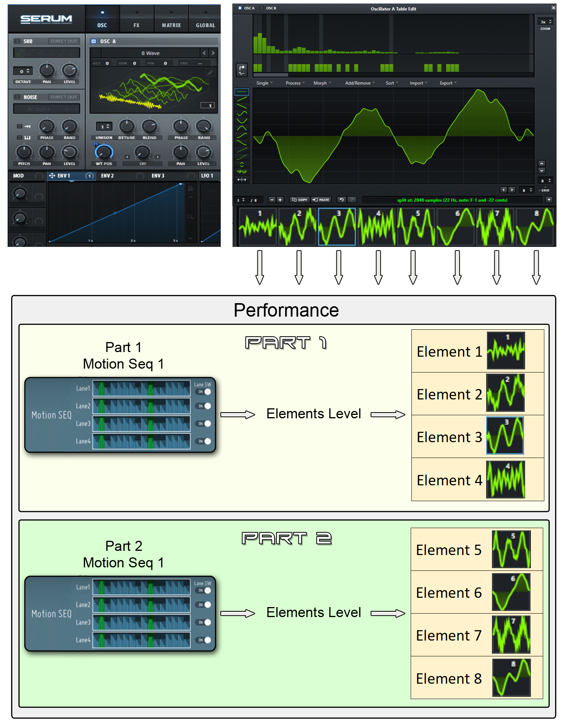Select the noise waveform draw tool
The image size is (564, 728).
(x=242, y=172)
